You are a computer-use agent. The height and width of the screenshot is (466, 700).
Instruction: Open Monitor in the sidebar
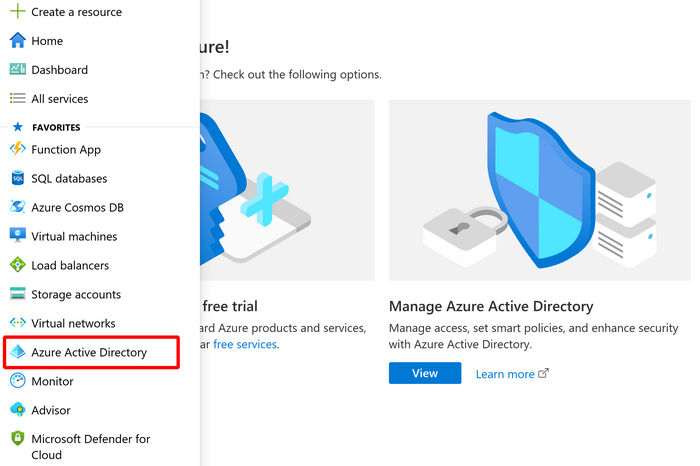tap(52, 382)
